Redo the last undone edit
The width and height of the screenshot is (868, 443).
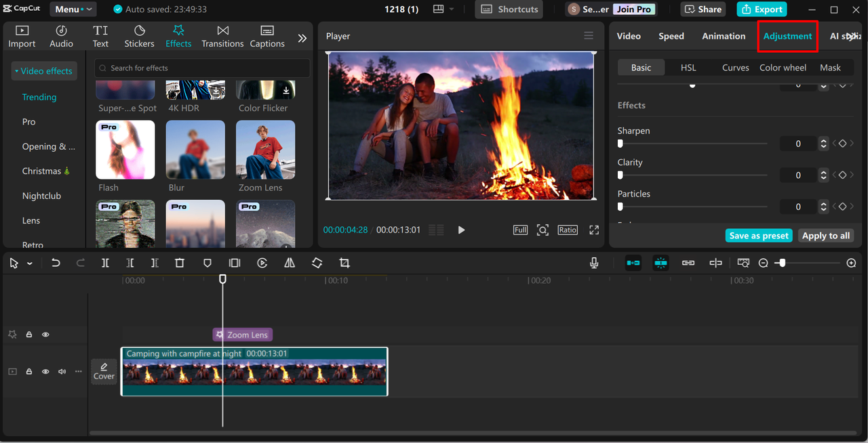(81, 263)
